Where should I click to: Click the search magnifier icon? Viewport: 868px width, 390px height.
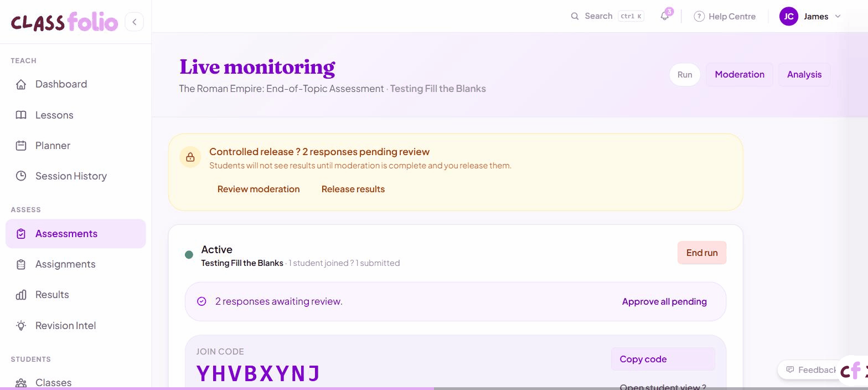pos(575,16)
